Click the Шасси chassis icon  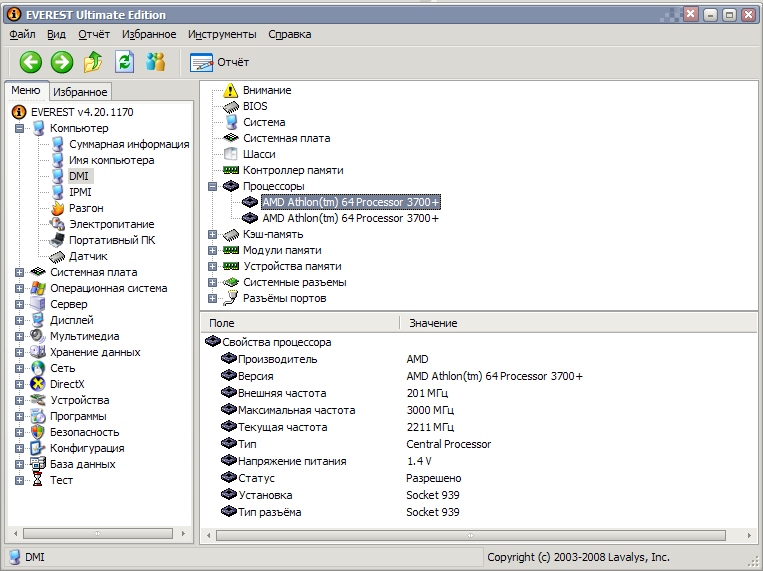[x=231, y=154]
